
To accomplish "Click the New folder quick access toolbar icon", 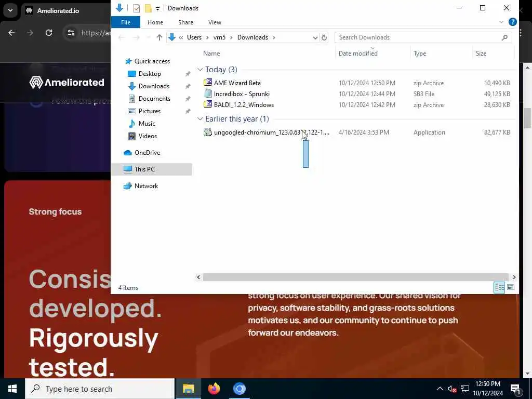I will coord(148,8).
